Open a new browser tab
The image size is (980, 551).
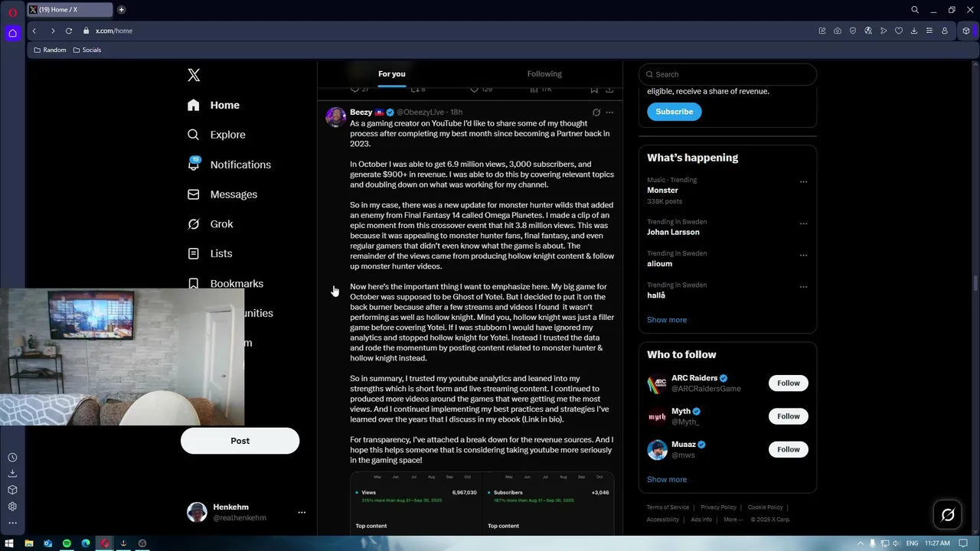coord(122,10)
